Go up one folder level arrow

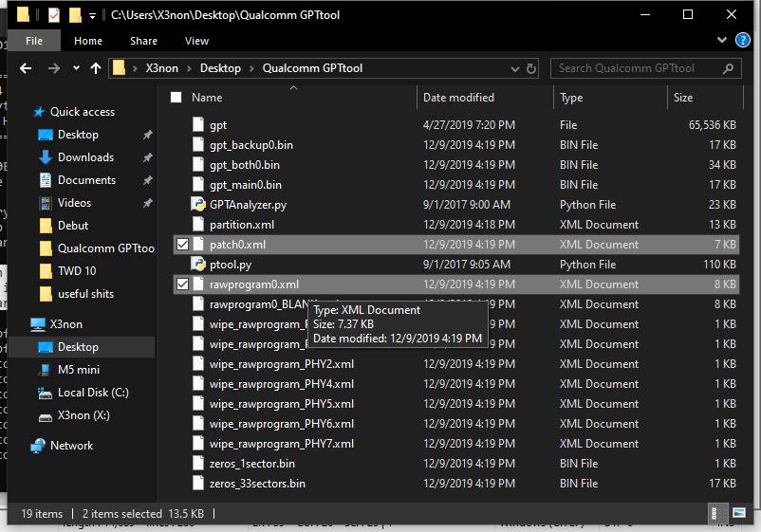coord(96,68)
